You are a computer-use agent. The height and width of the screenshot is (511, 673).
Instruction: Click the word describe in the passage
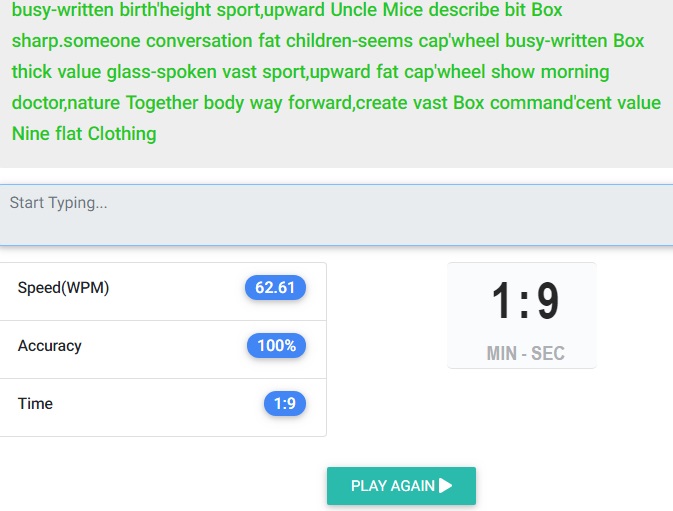pos(497,11)
